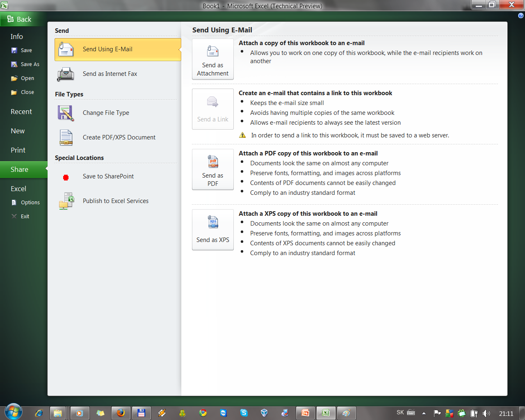
Task: Click the Action Center flag icon
Action: point(437,413)
